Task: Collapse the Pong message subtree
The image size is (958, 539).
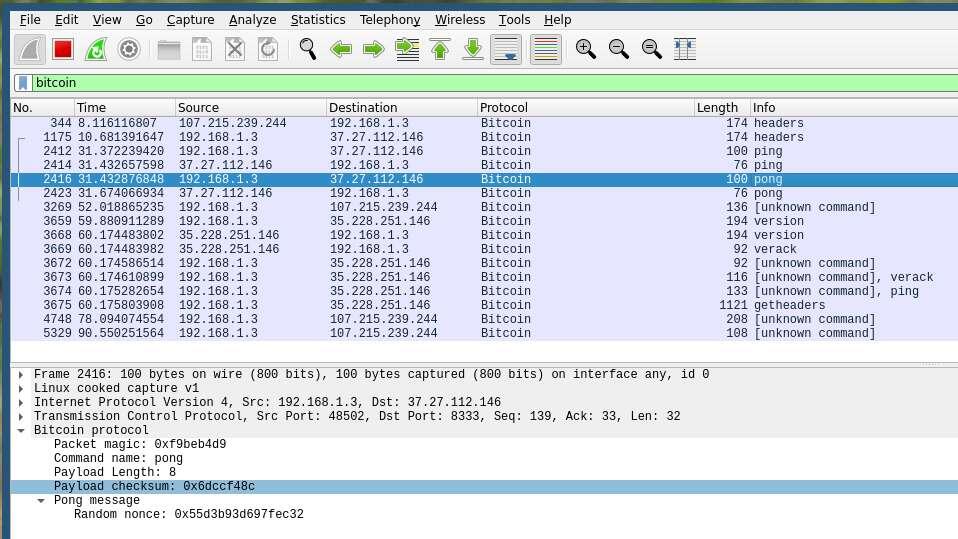Action: [41, 500]
